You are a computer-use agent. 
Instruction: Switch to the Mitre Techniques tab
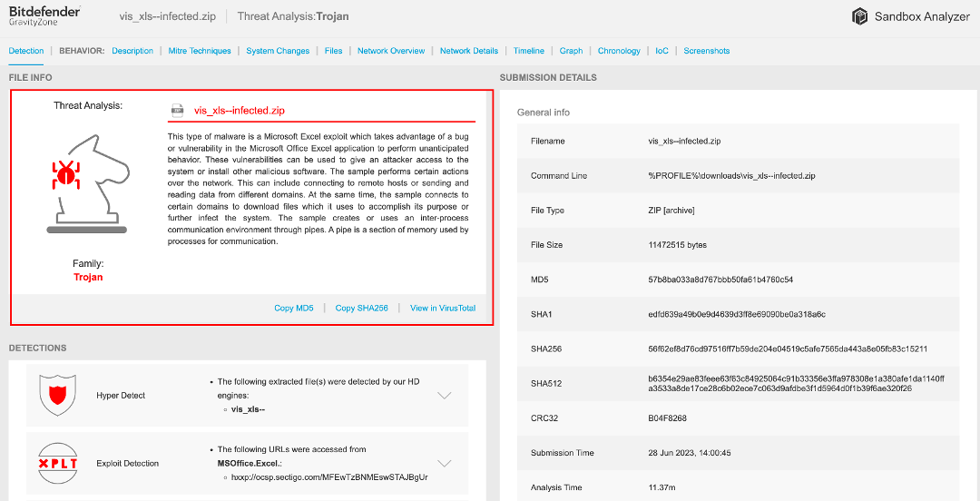200,51
